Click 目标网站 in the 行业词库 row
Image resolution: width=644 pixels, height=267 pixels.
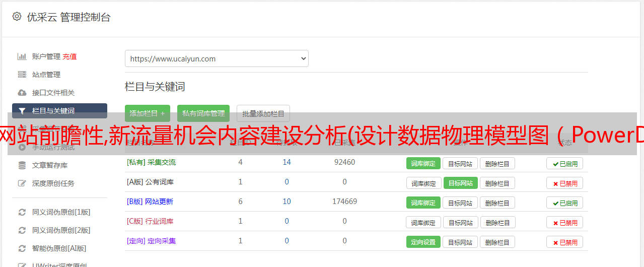coord(461,222)
